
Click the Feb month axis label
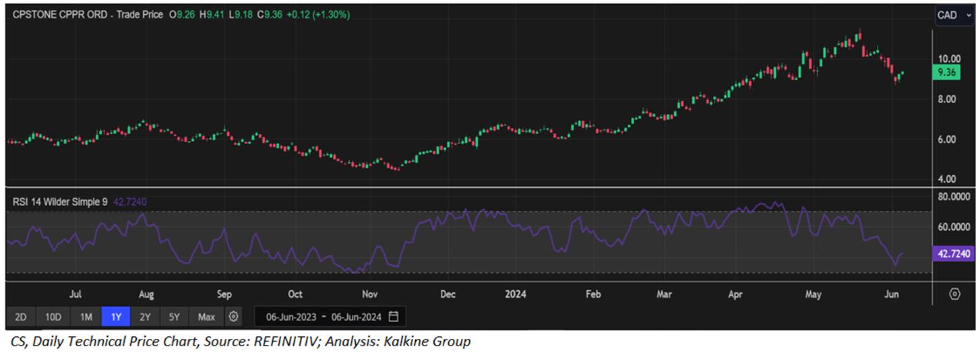click(593, 294)
